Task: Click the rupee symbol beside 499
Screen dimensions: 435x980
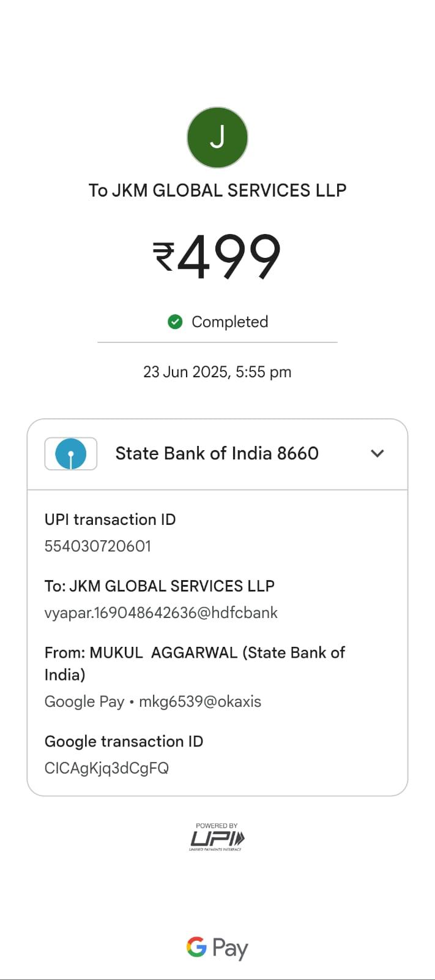Action: click(x=163, y=257)
